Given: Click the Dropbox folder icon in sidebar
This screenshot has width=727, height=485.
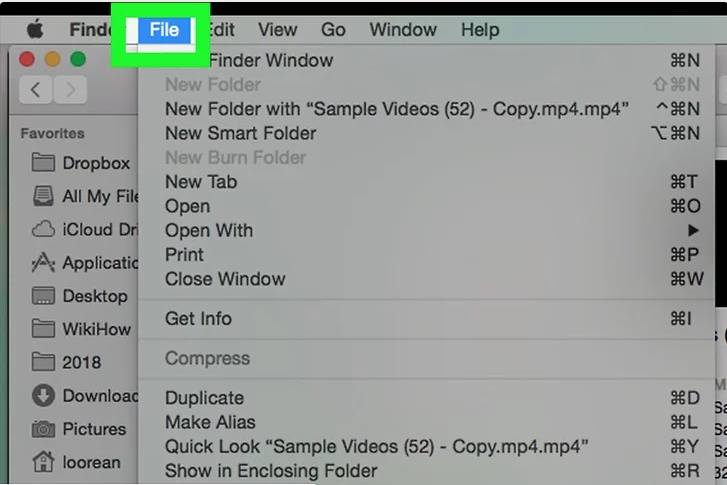Looking at the screenshot, I should pos(43,163).
